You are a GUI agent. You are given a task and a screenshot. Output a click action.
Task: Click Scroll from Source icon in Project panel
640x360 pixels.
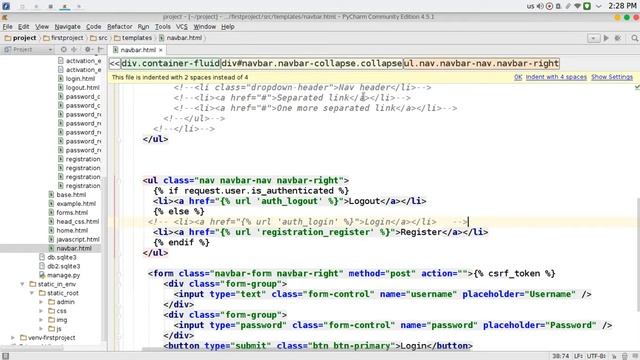pos(64,49)
